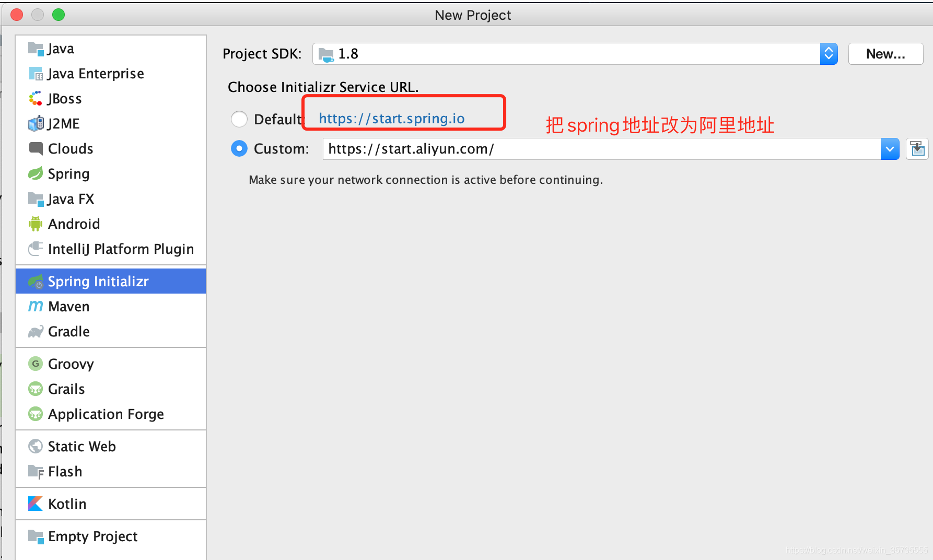
Task: Select Java FX label in list
Action: click(71, 199)
